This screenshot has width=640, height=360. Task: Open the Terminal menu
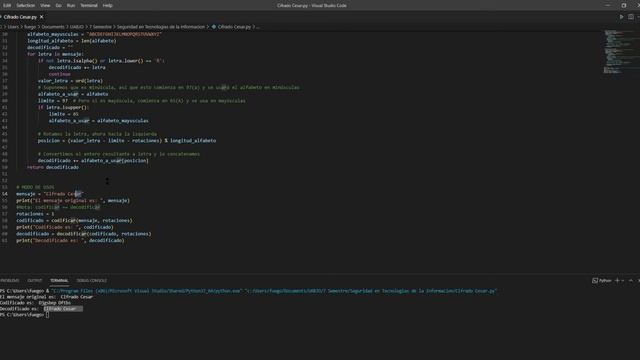(x=89, y=6)
